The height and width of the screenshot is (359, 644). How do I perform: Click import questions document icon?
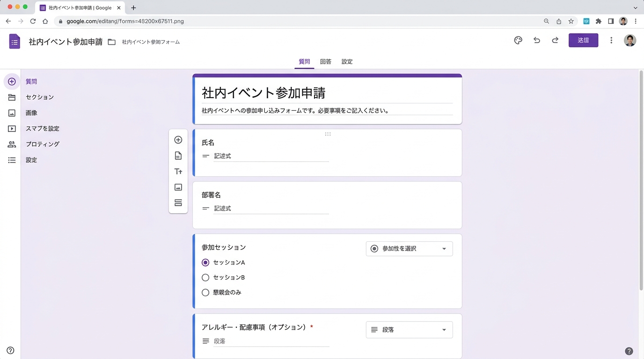(178, 156)
